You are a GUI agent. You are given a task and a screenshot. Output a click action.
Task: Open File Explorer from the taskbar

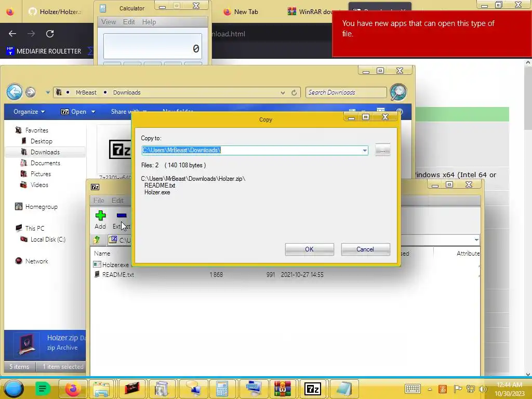(101, 389)
